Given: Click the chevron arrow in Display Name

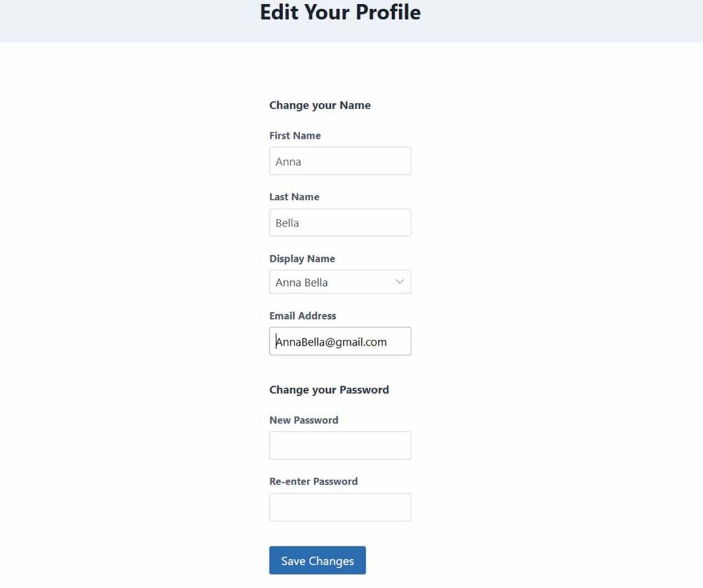Looking at the screenshot, I should point(400,282).
